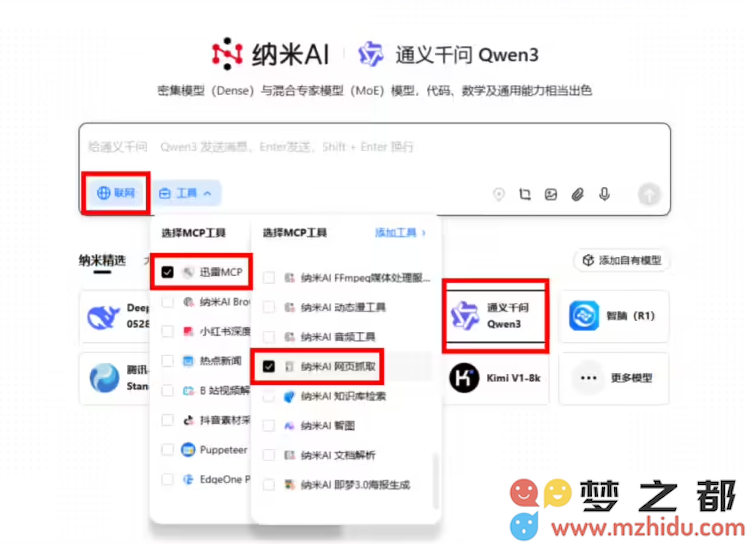The height and width of the screenshot is (544, 747).
Task: Select the DeepSeek whale model card
Action: (115, 316)
